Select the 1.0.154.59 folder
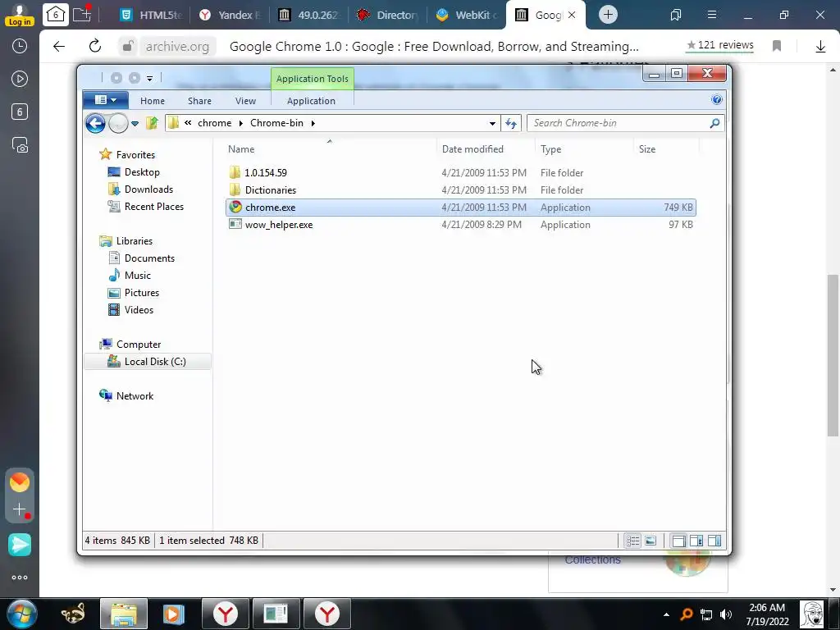This screenshot has height=630, width=840. click(x=461, y=173)
